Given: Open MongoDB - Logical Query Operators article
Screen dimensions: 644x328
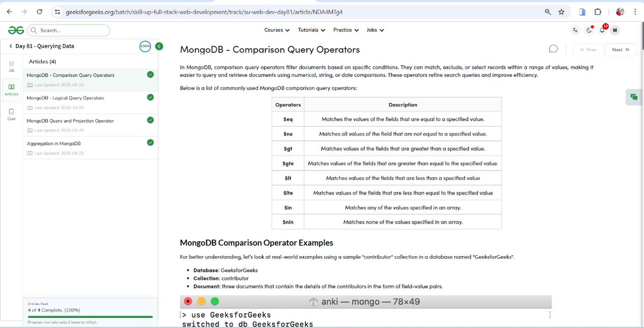Looking at the screenshot, I should pyautogui.click(x=65, y=98).
